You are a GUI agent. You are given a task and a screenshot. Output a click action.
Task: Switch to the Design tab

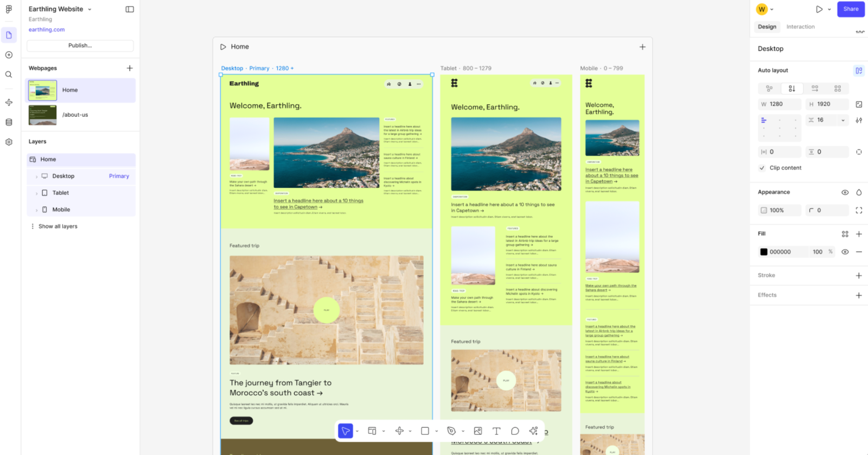[767, 27]
